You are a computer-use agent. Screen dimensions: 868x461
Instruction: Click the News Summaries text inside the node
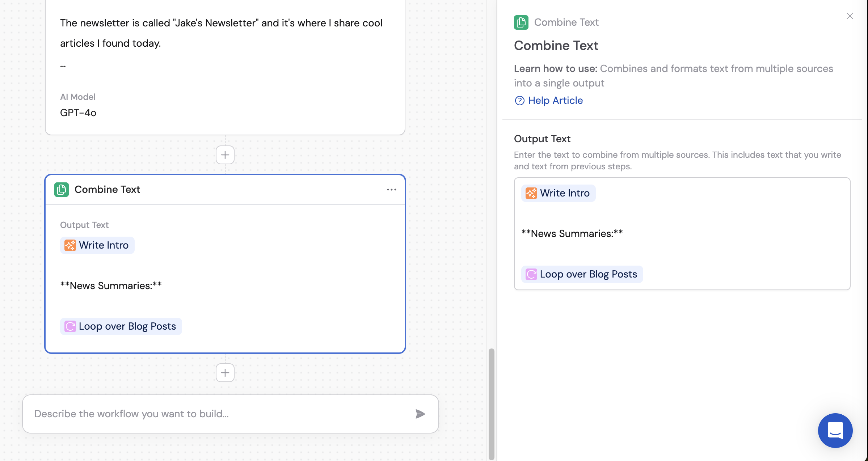point(111,286)
